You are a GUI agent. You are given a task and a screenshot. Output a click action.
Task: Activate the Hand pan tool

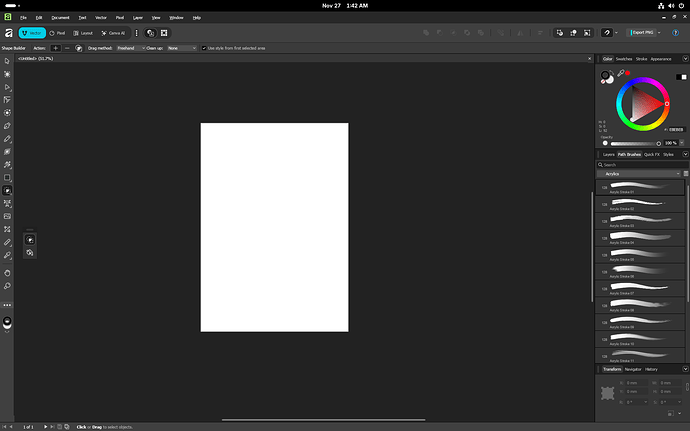(x=7, y=272)
